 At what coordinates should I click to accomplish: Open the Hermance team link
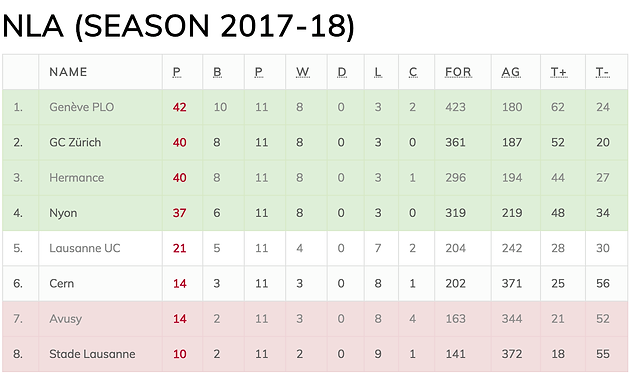coord(77,178)
